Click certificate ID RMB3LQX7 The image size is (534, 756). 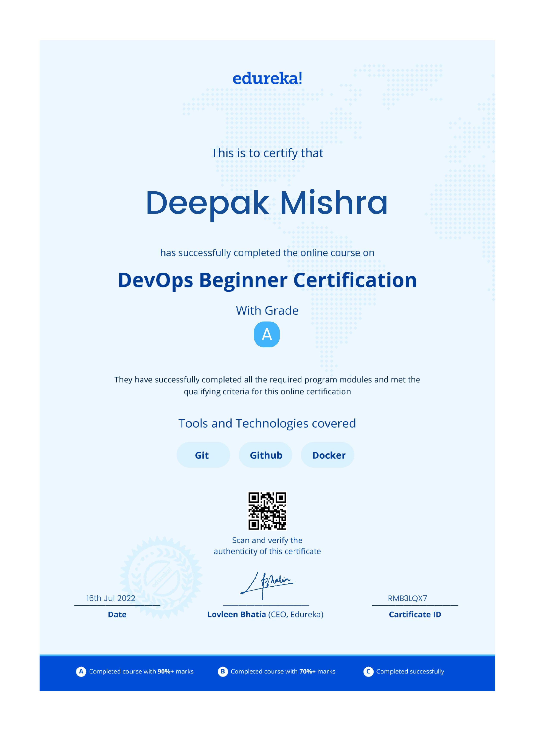click(x=407, y=598)
